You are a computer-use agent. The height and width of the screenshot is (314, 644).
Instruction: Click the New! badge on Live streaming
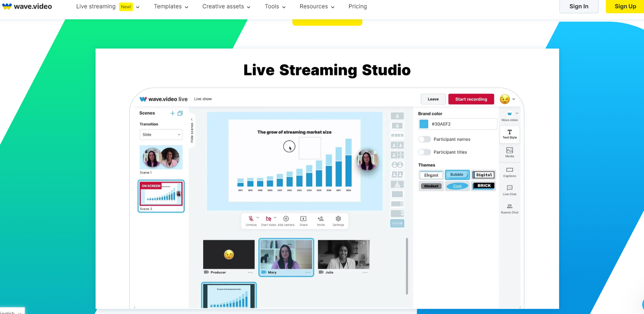tap(126, 7)
